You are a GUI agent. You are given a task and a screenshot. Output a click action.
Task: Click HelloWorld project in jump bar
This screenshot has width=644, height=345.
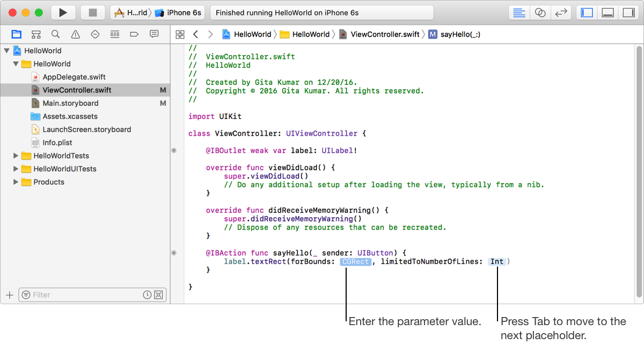tap(247, 34)
